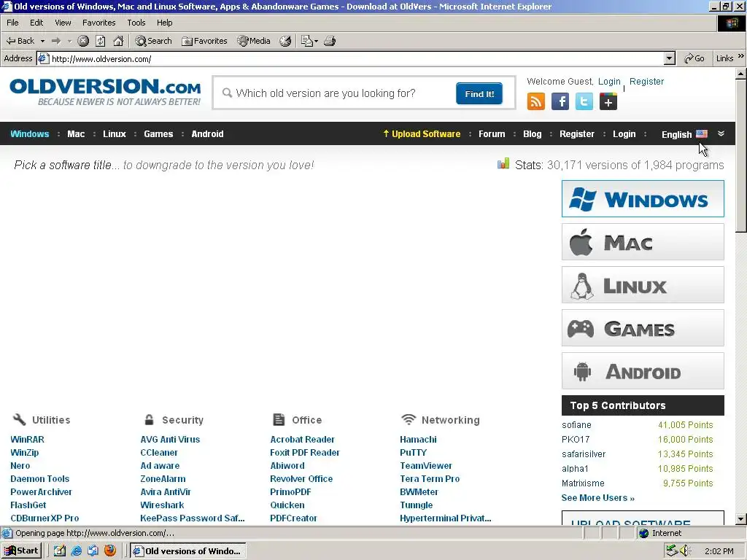Click the Back arrow in IE toolbar

point(20,41)
